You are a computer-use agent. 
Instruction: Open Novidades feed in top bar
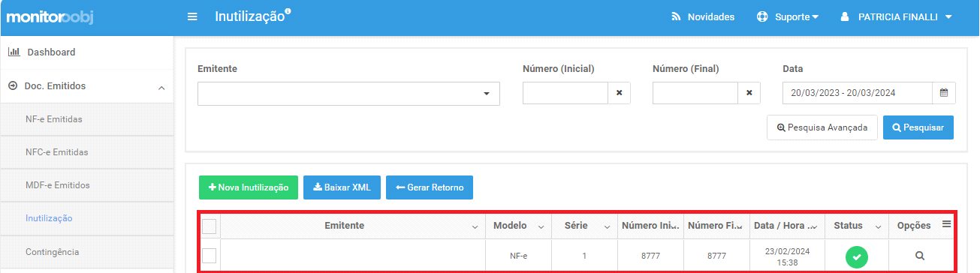703,16
